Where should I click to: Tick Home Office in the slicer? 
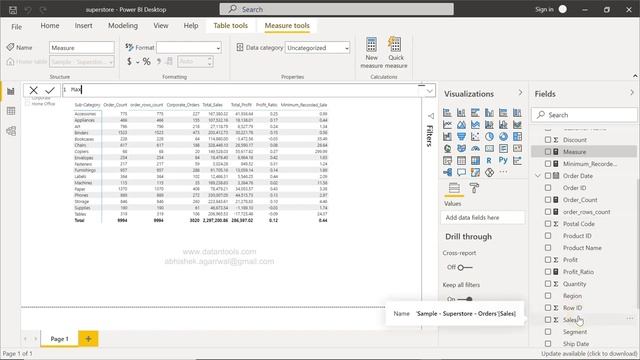pos(27,104)
